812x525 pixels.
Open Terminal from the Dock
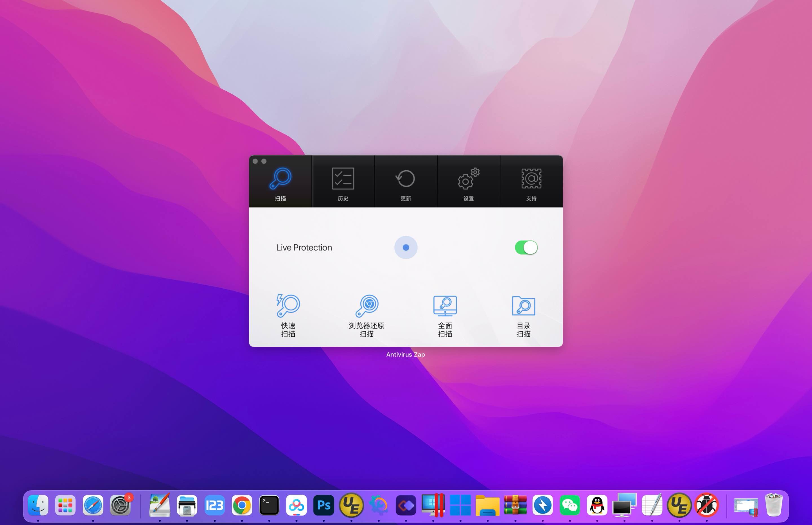[269, 505]
